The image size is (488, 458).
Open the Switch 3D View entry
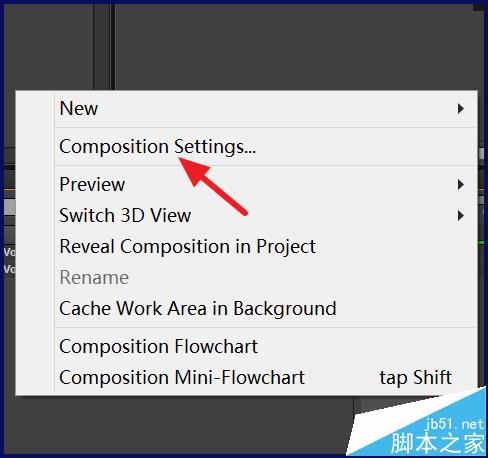pyautogui.click(x=266, y=215)
